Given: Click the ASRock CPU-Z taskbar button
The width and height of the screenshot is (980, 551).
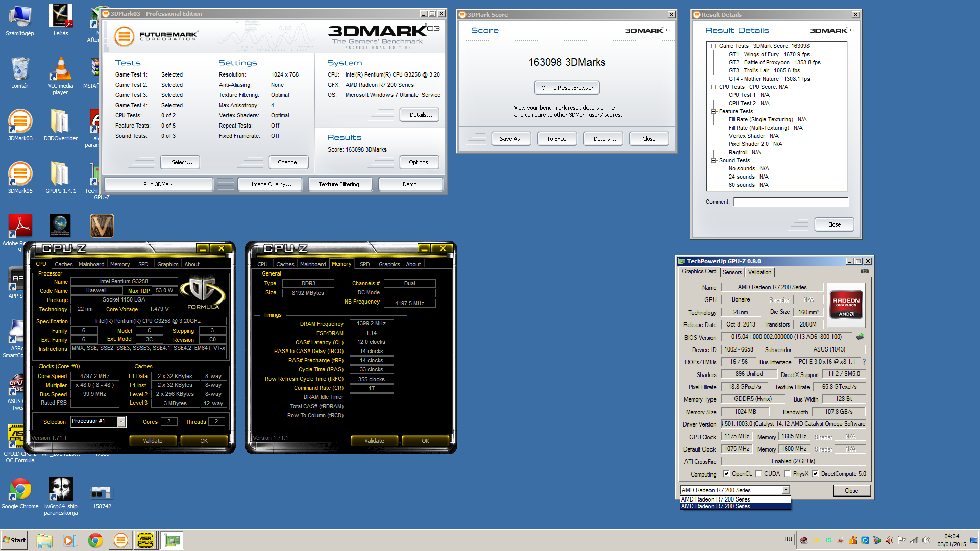Looking at the screenshot, I should click(145, 540).
